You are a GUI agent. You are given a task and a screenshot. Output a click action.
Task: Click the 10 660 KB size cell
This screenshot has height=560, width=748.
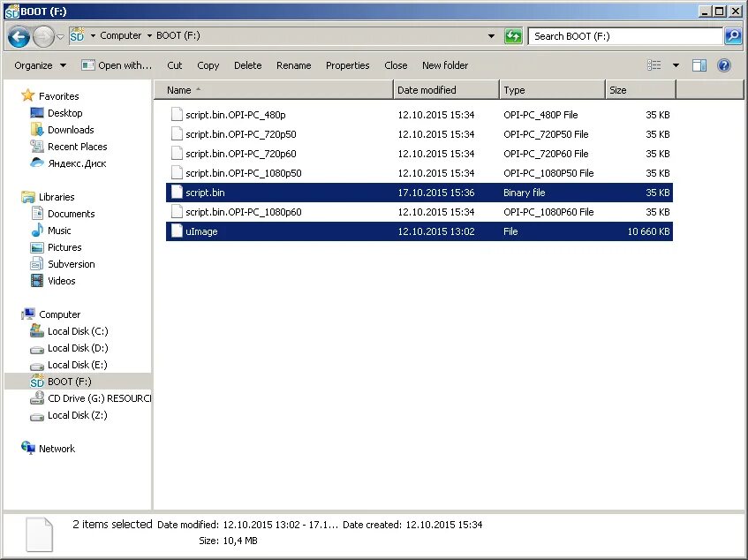pos(648,231)
